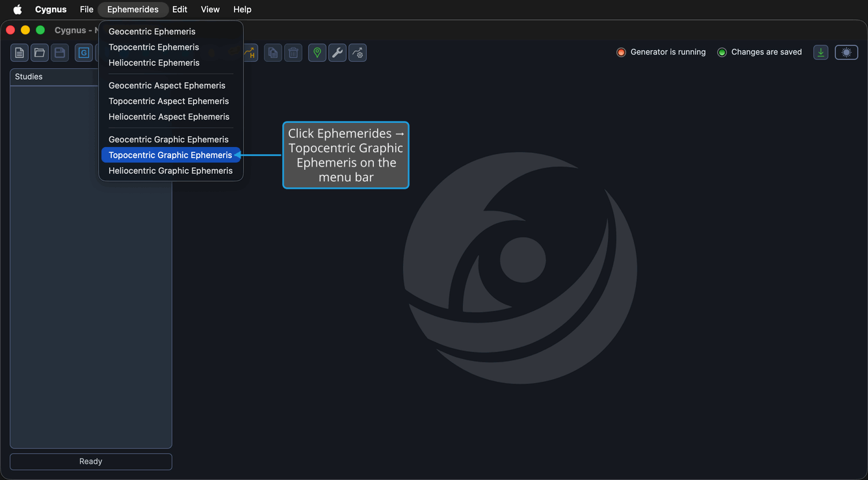Click the green location pin icon
Image resolution: width=868 pixels, height=480 pixels.
point(317,53)
